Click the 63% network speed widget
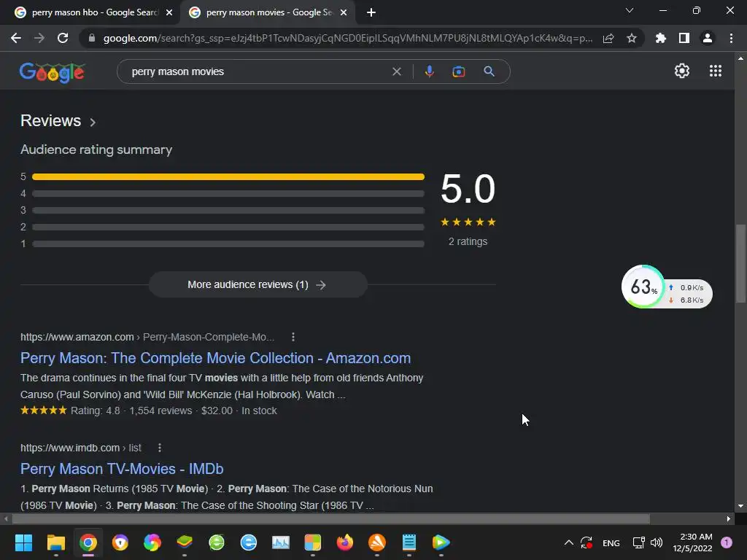The height and width of the screenshot is (560, 747). pos(667,287)
